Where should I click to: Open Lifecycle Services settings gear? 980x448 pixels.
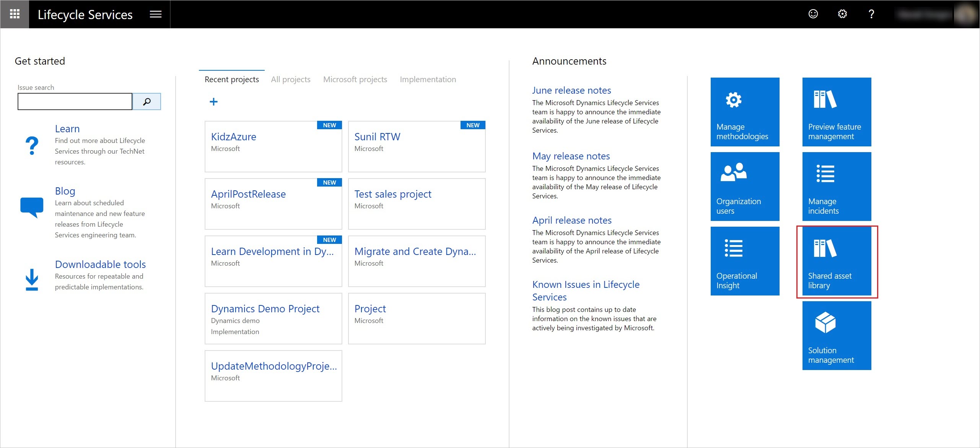pos(842,14)
